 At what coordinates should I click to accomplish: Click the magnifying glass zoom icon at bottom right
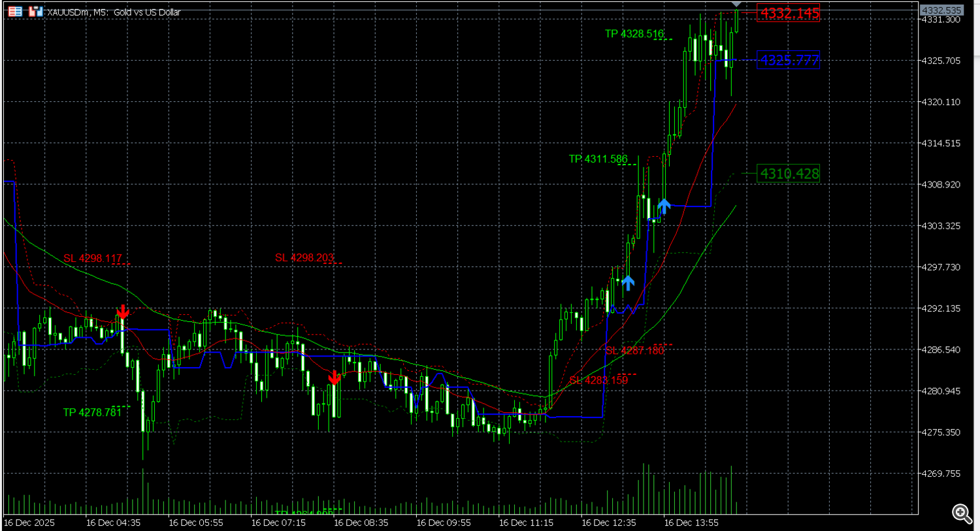[x=960, y=513]
